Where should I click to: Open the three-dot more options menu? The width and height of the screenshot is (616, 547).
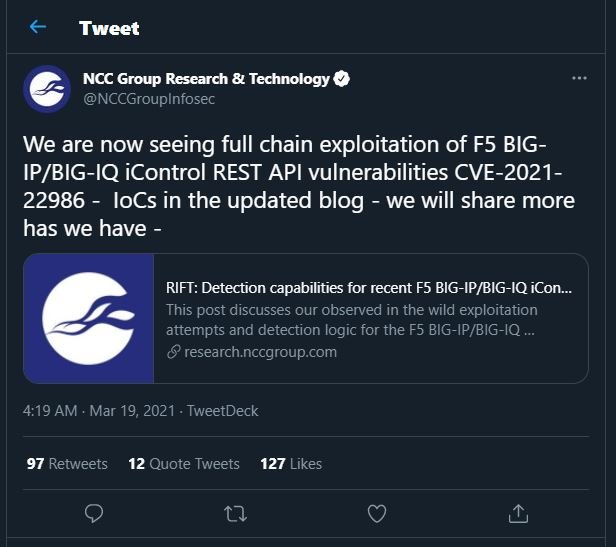[579, 78]
